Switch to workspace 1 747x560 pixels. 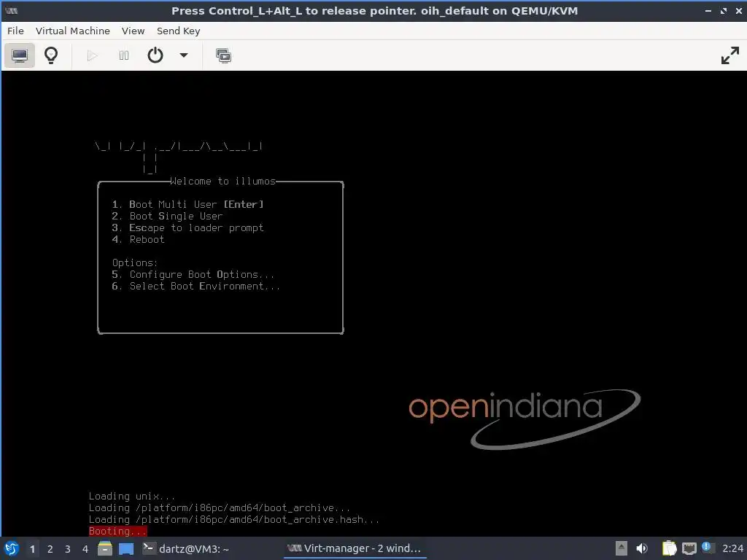[x=32, y=549]
